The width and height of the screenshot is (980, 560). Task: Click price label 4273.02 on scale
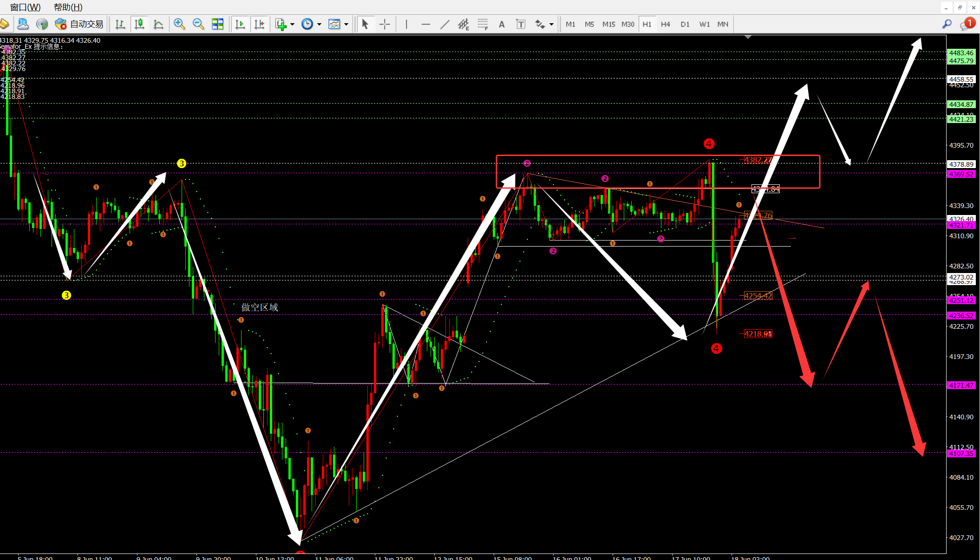click(x=961, y=277)
